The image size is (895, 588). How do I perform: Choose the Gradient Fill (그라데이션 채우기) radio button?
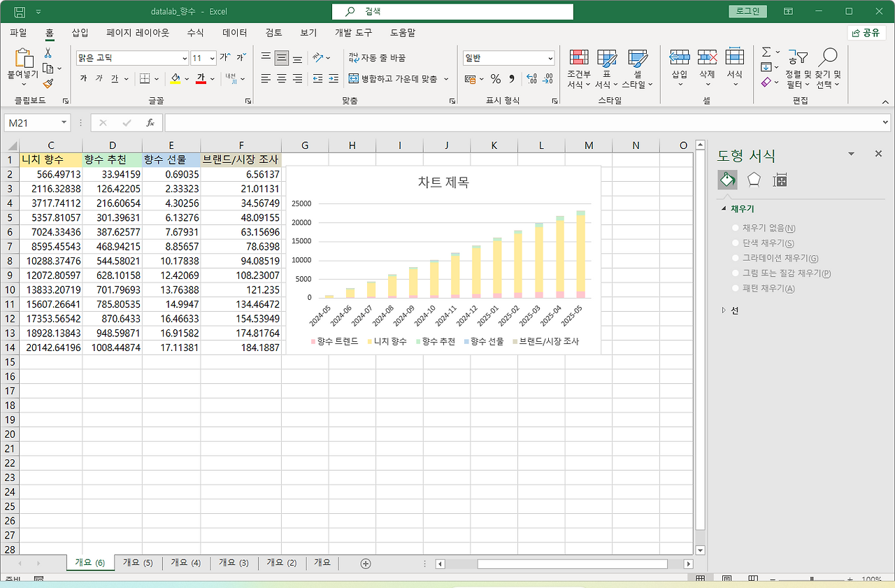pos(735,259)
